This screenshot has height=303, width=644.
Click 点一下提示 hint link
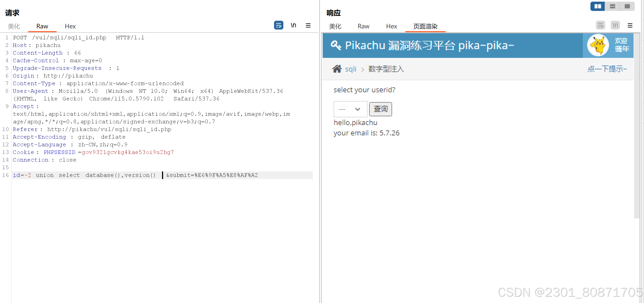[x=607, y=69]
